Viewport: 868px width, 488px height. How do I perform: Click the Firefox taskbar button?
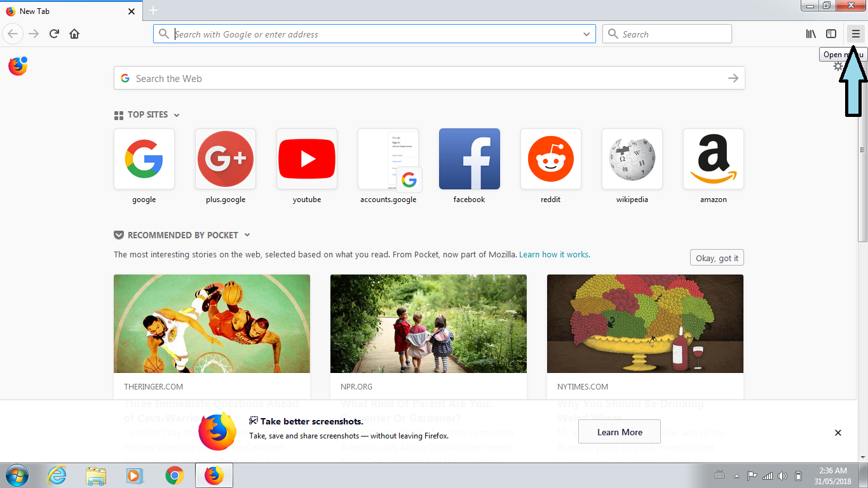pos(214,475)
